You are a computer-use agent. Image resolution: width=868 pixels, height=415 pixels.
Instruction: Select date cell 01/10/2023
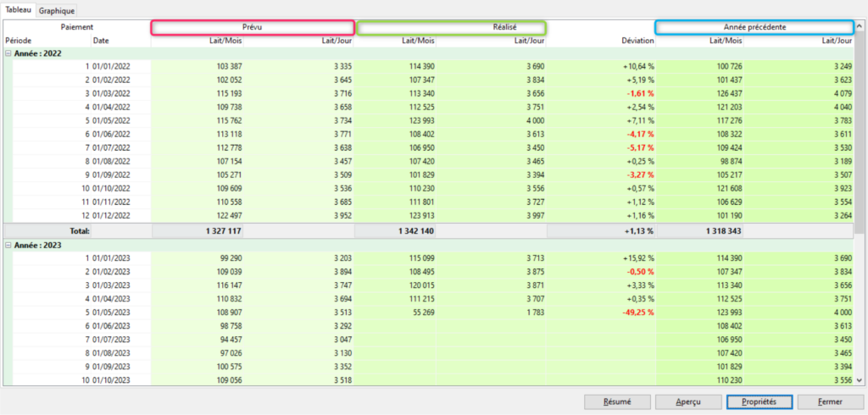(111, 380)
